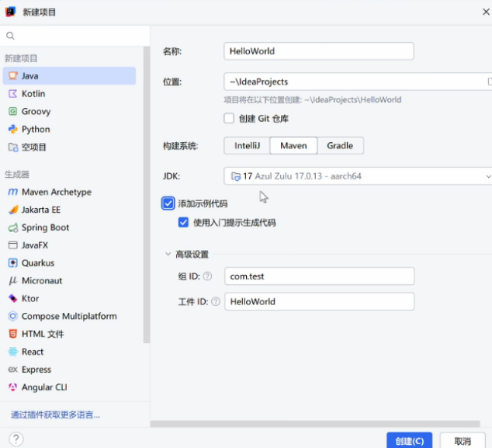This screenshot has width=492, height=448.
Task: Collapse the 高级设置 section
Action: [168, 254]
